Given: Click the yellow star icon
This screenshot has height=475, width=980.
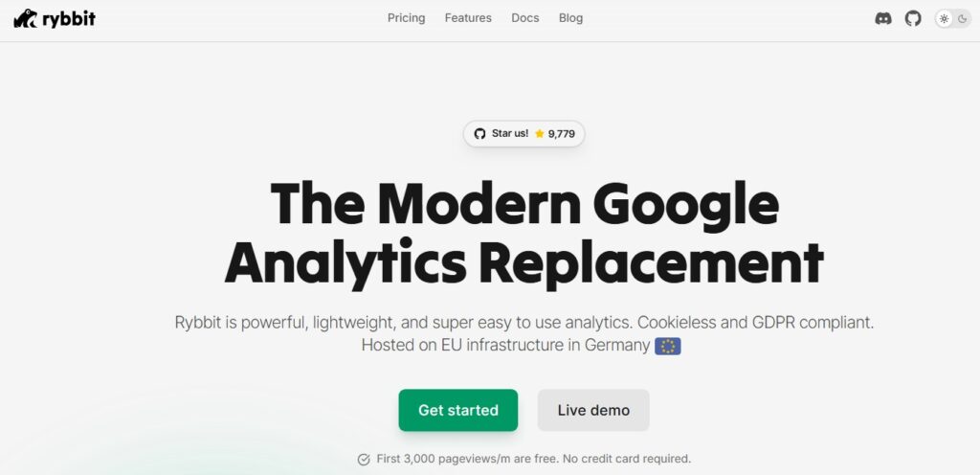Looking at the screenshot, I should tap(540, 134).
